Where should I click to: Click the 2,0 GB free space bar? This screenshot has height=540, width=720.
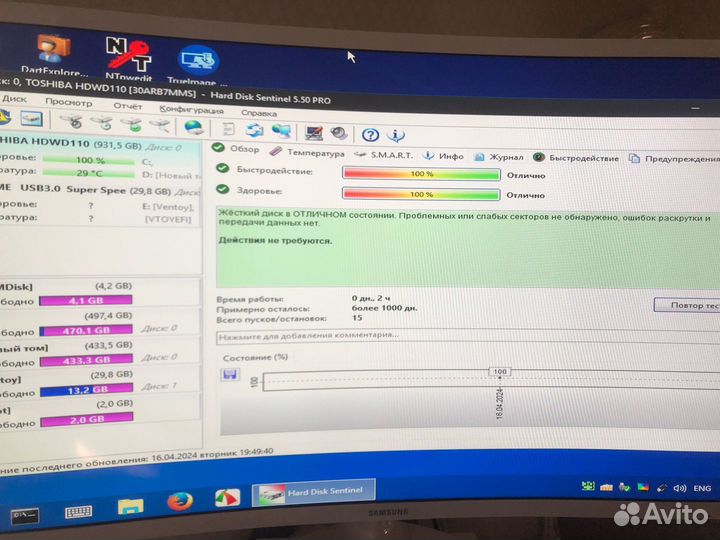point(87,420)
